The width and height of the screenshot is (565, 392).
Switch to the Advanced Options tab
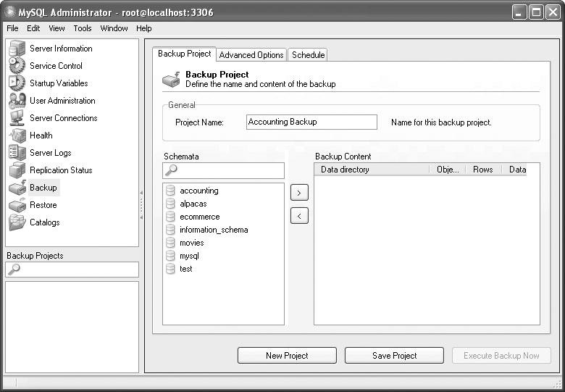tap(251, 55)
